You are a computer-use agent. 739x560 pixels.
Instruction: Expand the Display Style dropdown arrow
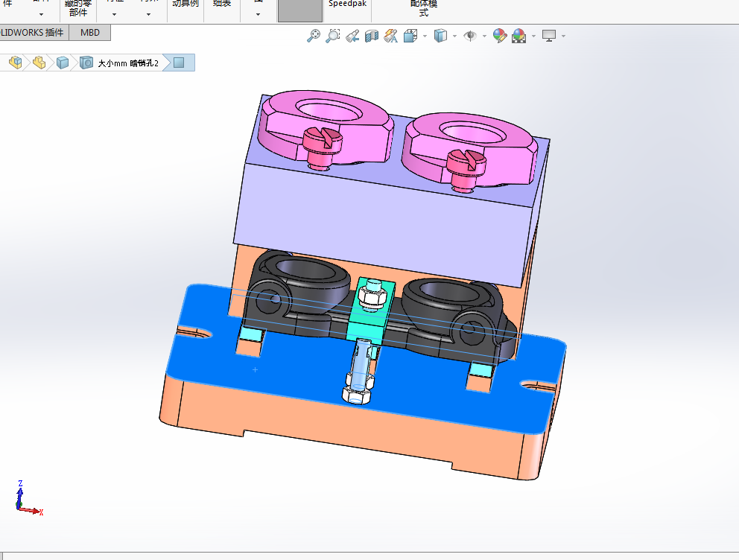pyautogui.click(x=454, y=36)
